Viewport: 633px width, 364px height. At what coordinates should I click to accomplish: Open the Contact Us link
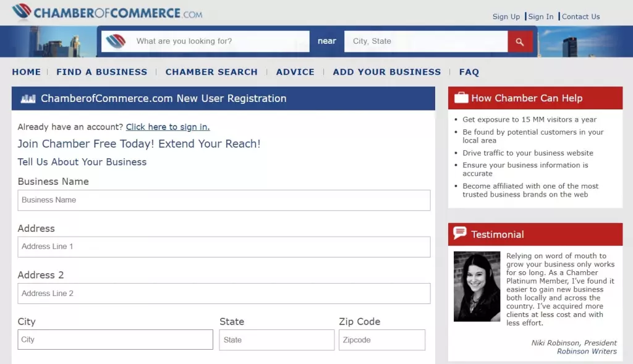pos(580,17)
